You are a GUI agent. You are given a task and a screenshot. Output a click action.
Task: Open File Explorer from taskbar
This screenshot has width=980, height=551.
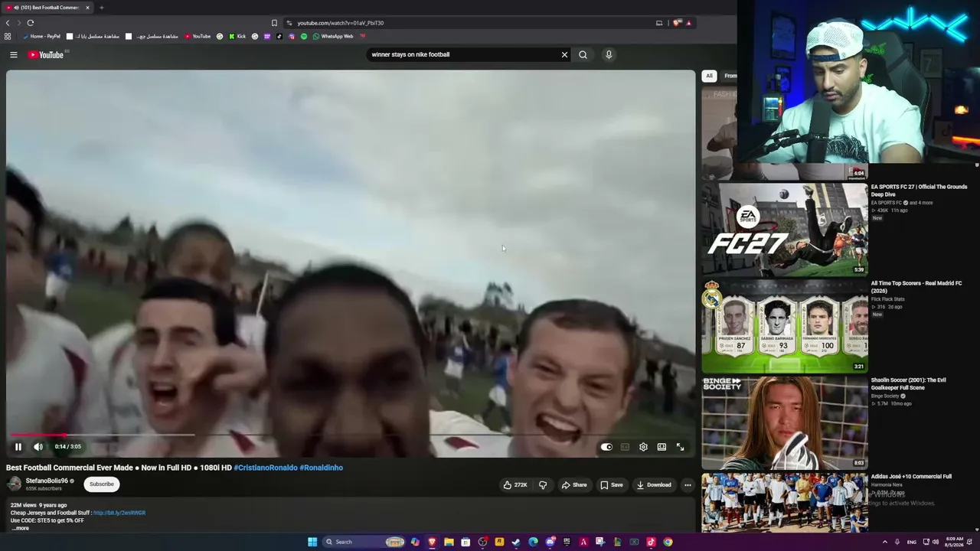click(449, 542)
